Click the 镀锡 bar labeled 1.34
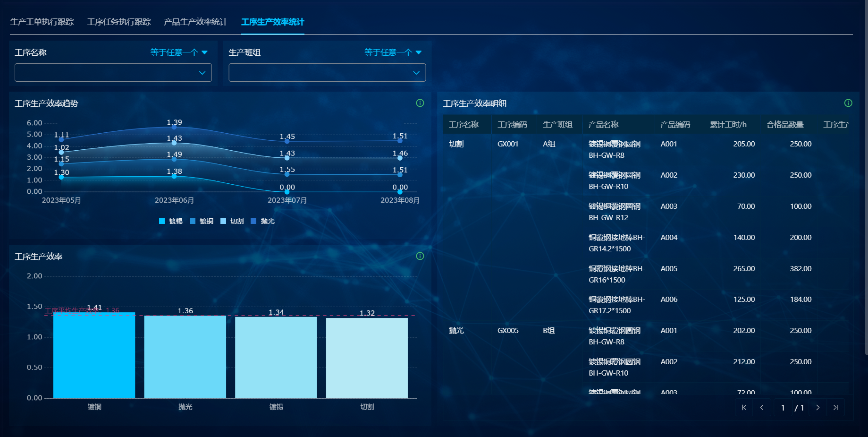868x437 pixels. 276,358
